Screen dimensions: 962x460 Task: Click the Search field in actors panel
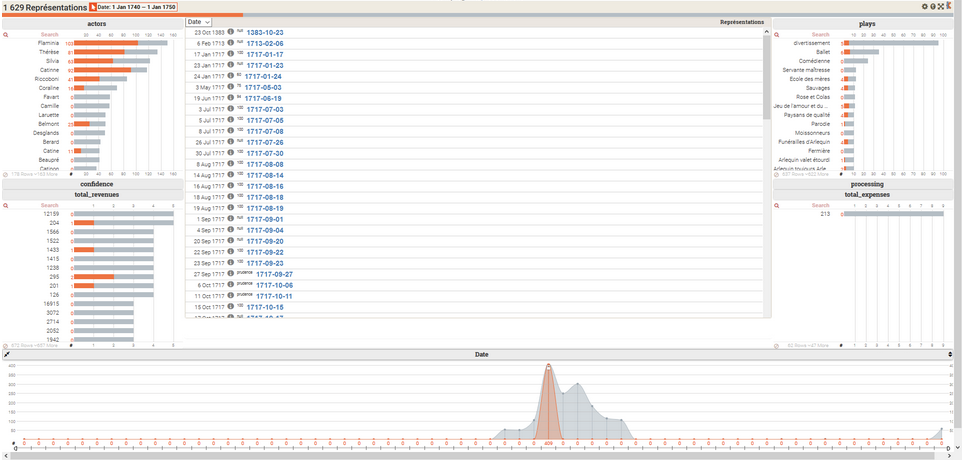[x=49, y=35]
